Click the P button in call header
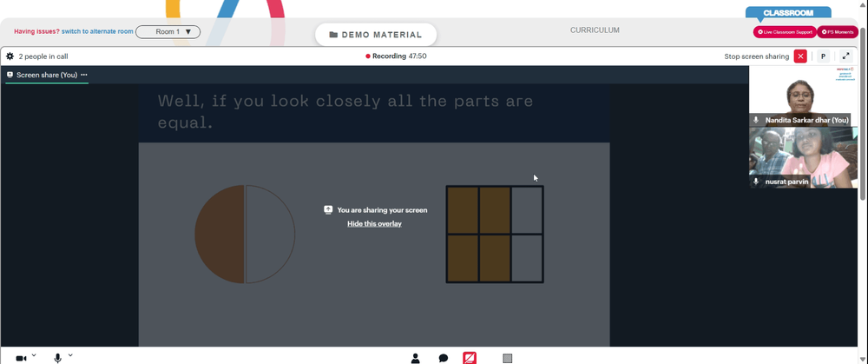868x364 pixels. click(823, 56)
